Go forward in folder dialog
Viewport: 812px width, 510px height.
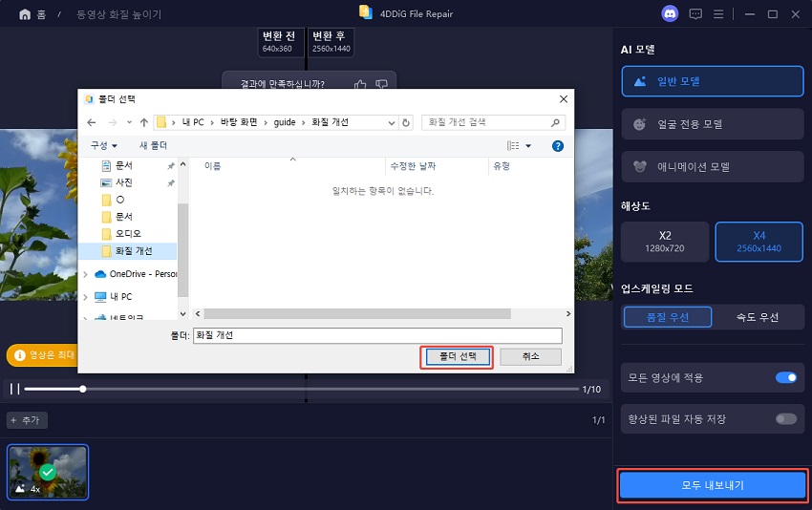pyautogui.click(x=113, y=122)
